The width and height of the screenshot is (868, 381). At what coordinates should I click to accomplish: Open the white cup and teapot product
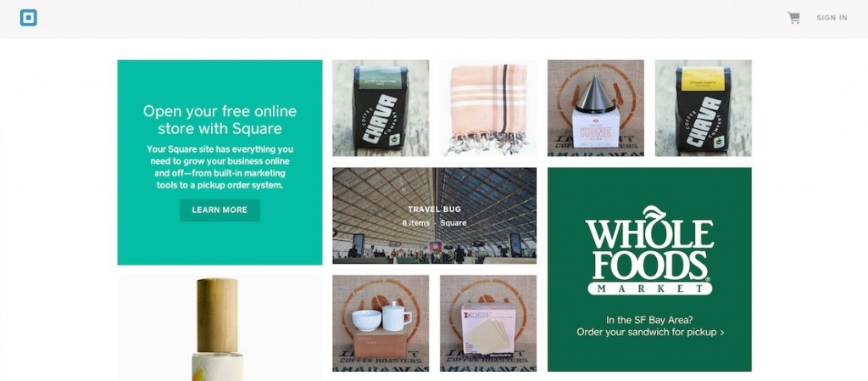tap(381, 323)
